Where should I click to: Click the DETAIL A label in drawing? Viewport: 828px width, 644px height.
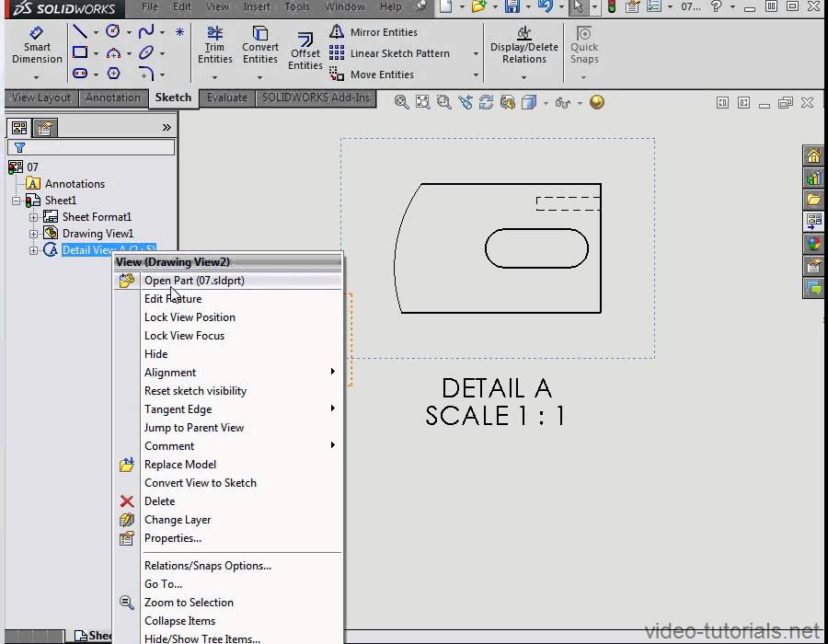[x=497, y=388]
